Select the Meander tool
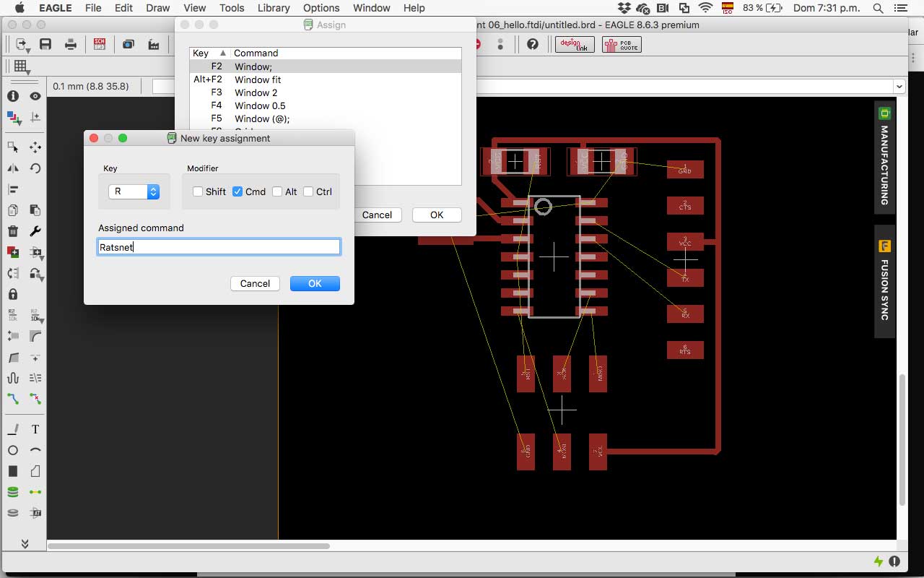 click(13, 378)
